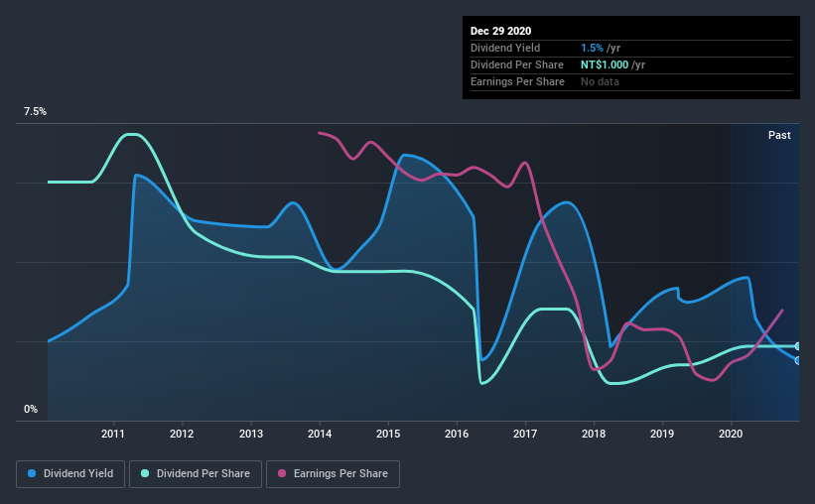The height and width of the screenshot is (504, 815).
Task: Toggle the Dividend Per Share legend button
Action: (196, 474)
